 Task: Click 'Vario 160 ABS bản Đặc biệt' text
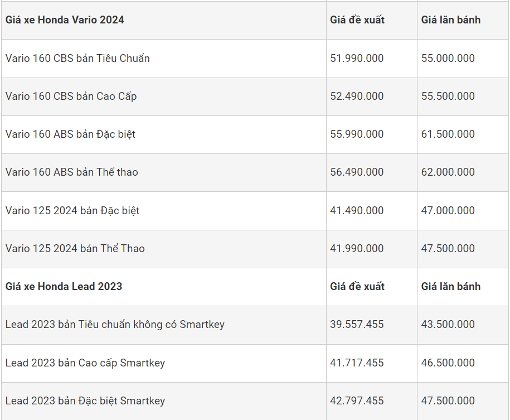coord(70,134)
